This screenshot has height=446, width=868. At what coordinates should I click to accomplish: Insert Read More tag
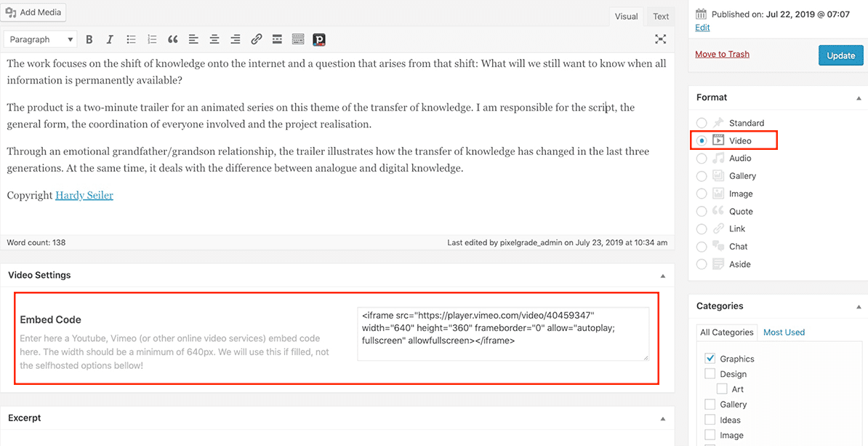pos(278,39)
